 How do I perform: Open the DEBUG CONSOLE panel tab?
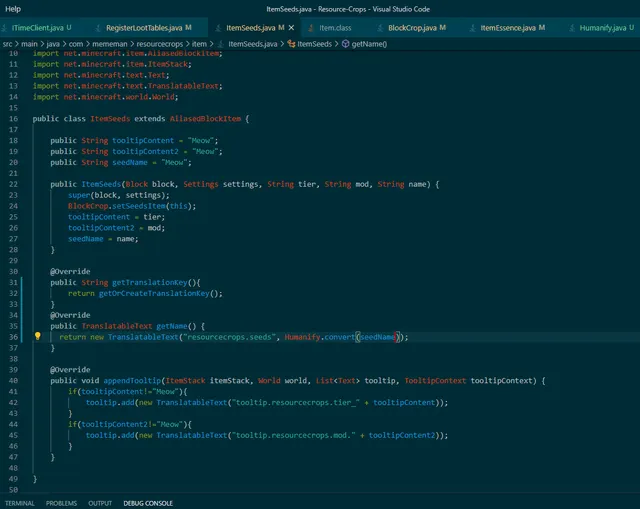[x=148, y=503]
